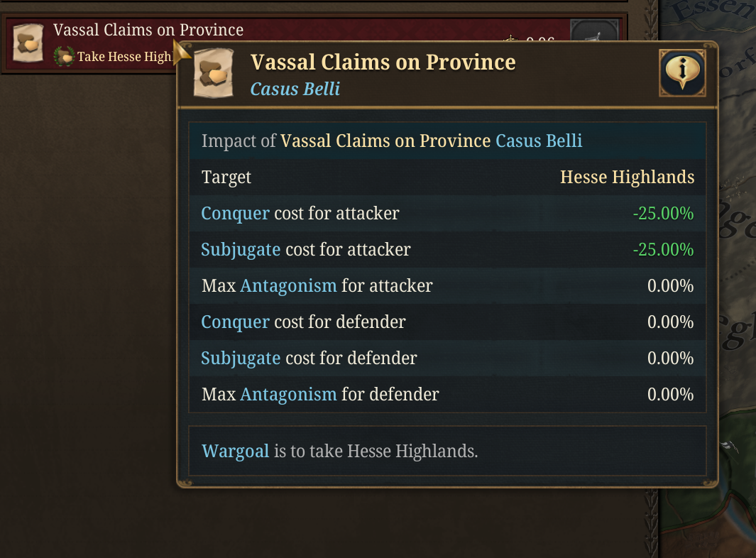Screen dimensions: 756x558
Task: Click the Take Hesse Highlands wargoal text
Action: (124, 57)
